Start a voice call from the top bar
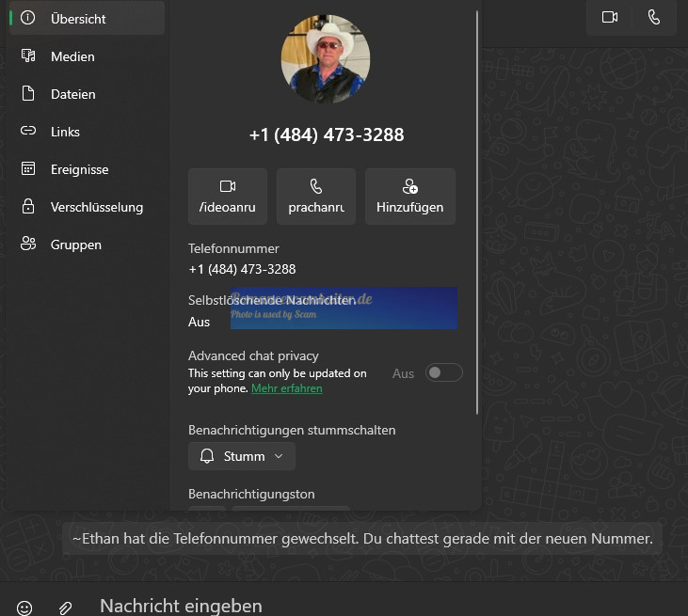This screenshot has height=616, width=688. pos(654,18)
